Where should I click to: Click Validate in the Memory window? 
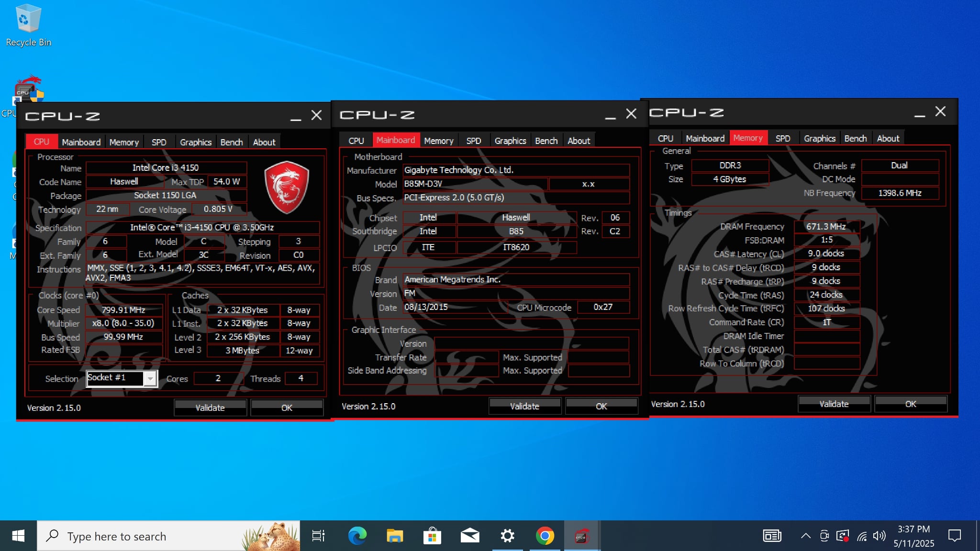pyautogui.click(x=834, y=404)
